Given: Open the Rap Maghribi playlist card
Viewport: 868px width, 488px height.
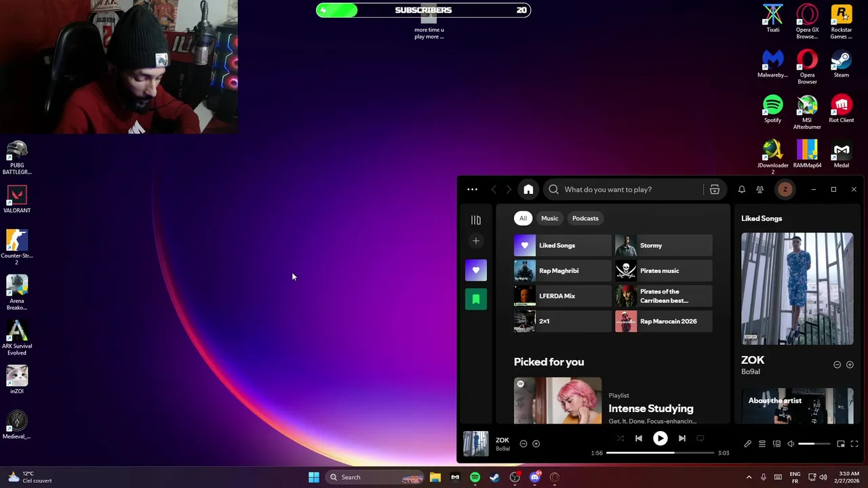Looking at the screenshot, I should tap(562, 270).
